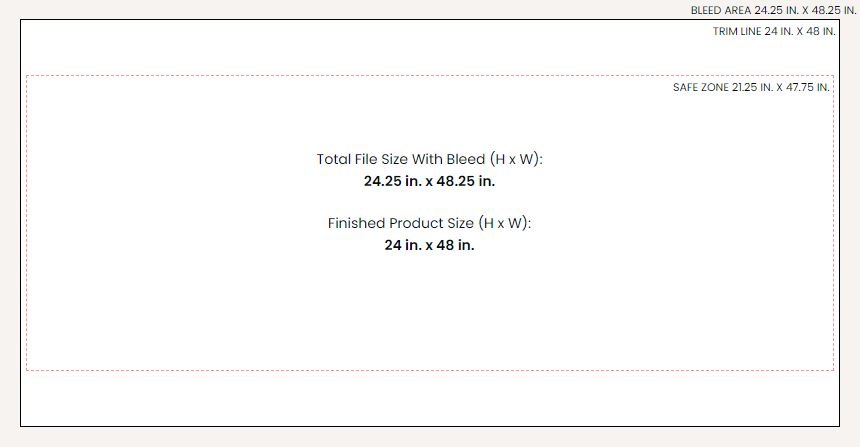Click the TRIM LINE 24 x 48 label
The width and height of the screenshot is (860, 447).
coord(774,31)
